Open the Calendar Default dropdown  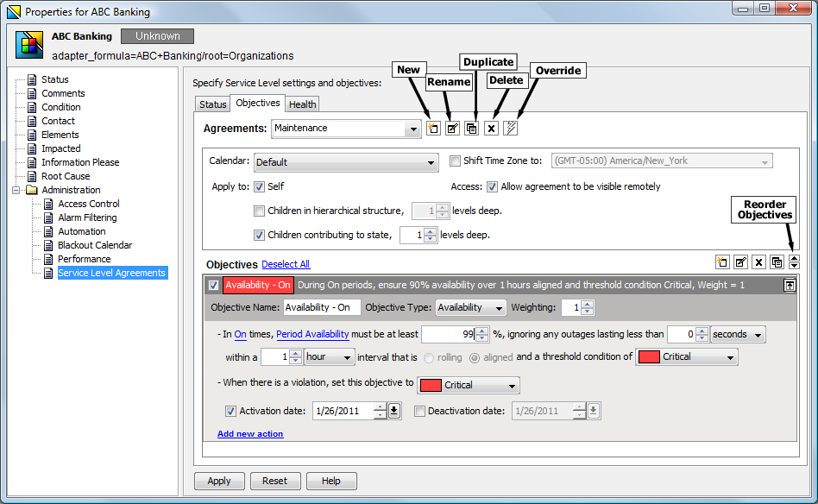pos(346,162)
